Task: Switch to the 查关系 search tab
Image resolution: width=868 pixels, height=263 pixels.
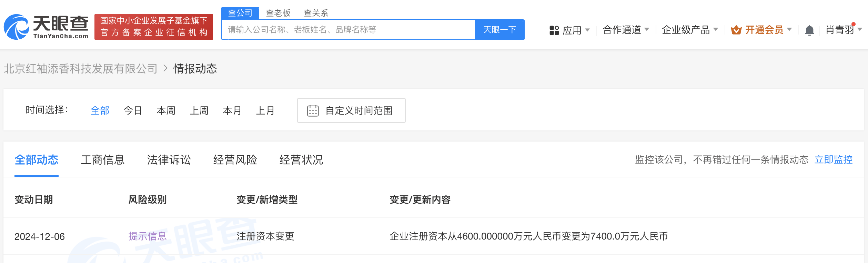Action: (316, 13)
